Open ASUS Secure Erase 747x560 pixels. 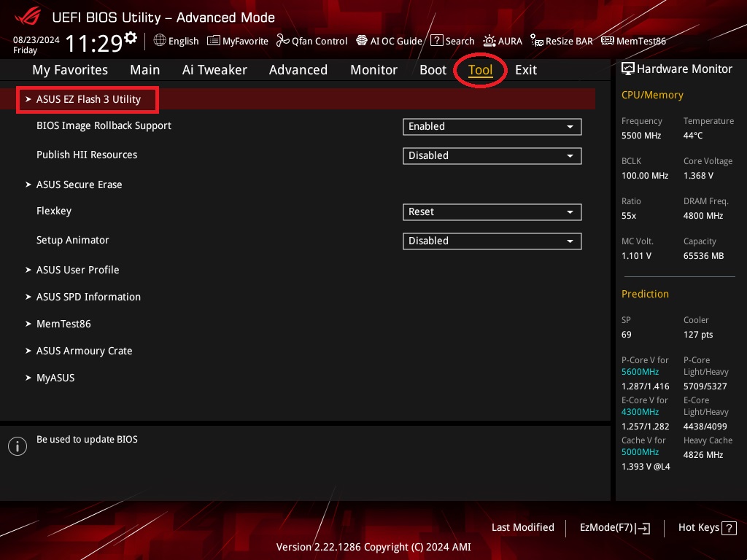(79, 184)
